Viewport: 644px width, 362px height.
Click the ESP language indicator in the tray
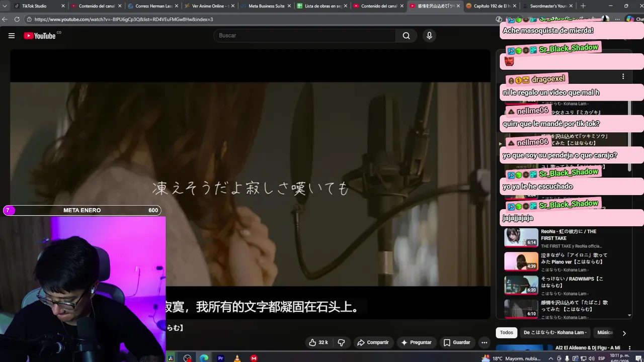click(x=601, y=358)
